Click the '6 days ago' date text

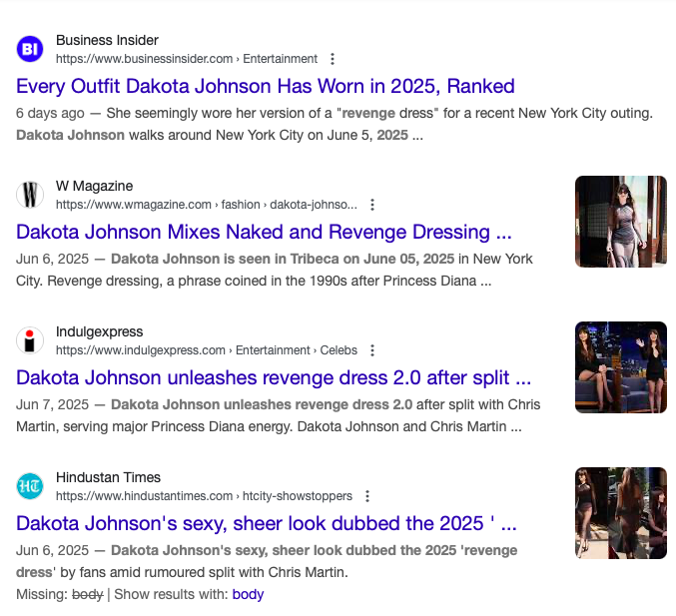[x=50, y=113]
